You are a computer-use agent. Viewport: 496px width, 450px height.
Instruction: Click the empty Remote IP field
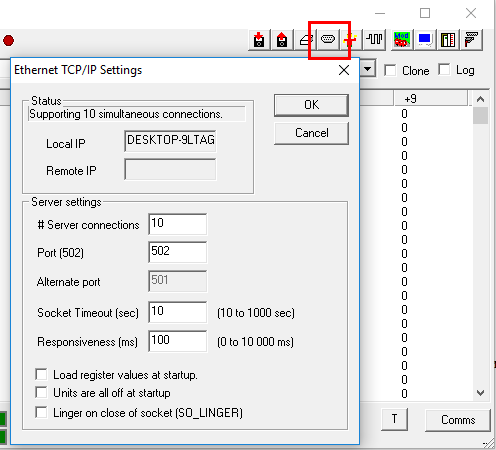170,169
